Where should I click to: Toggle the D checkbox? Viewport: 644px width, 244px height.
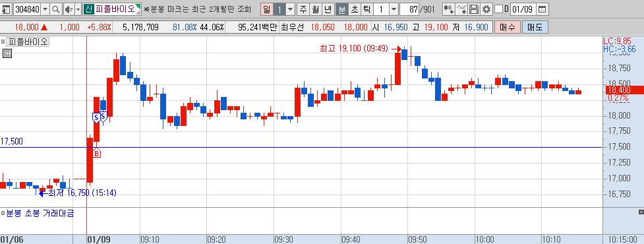click(498, 9)
